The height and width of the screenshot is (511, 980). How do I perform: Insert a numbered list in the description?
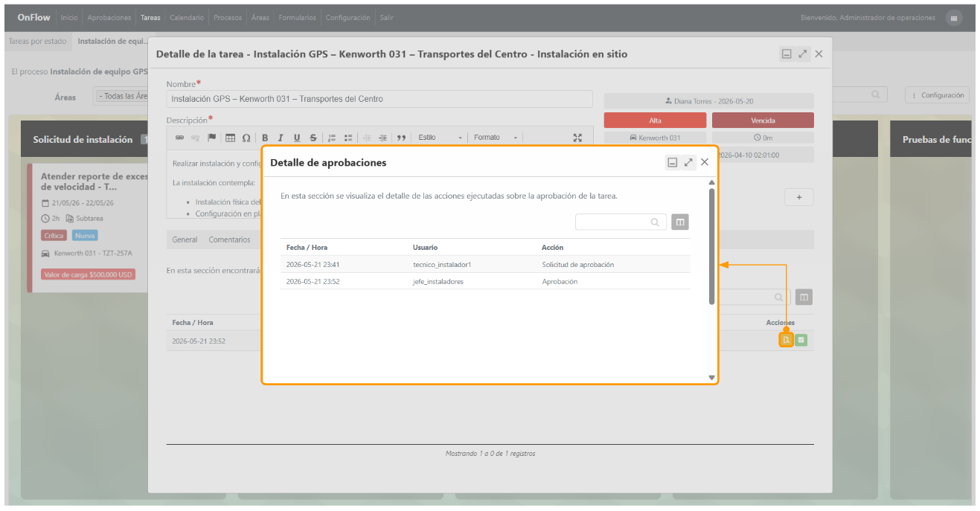(332, 138)
